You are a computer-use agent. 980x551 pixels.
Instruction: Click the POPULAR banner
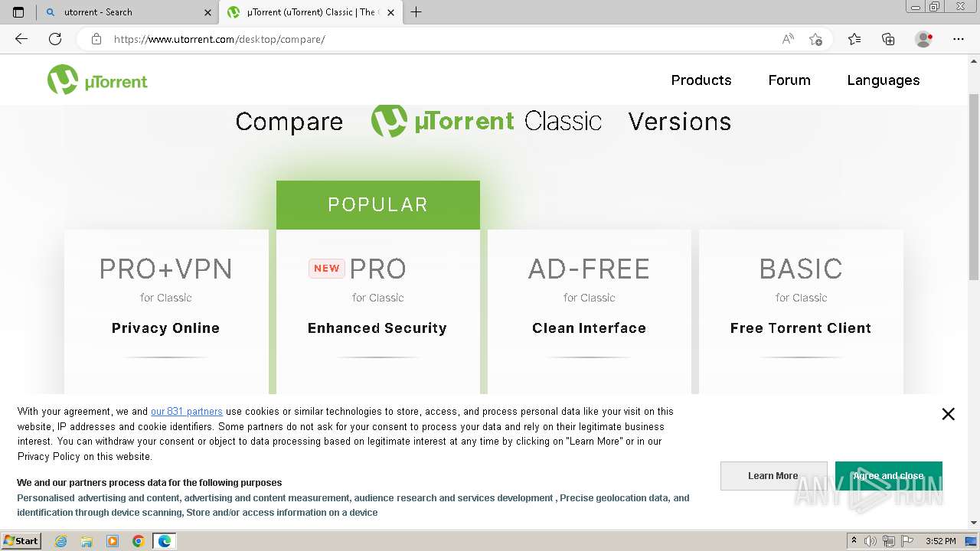point(378,205)
